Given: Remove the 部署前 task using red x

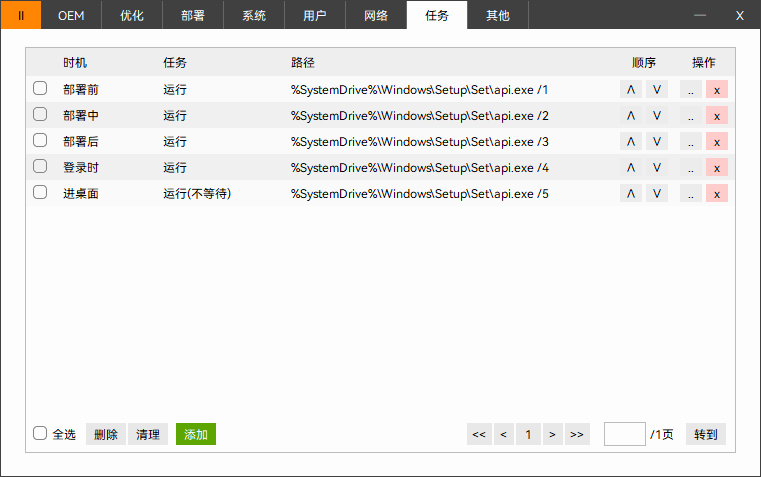Looking at the screenshot, I should click(717, 90).
